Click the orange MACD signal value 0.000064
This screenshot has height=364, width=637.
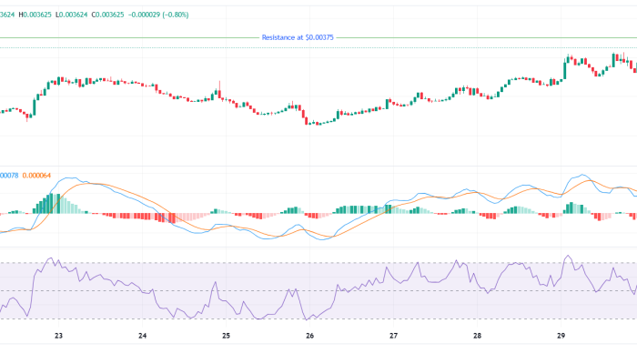38,175
